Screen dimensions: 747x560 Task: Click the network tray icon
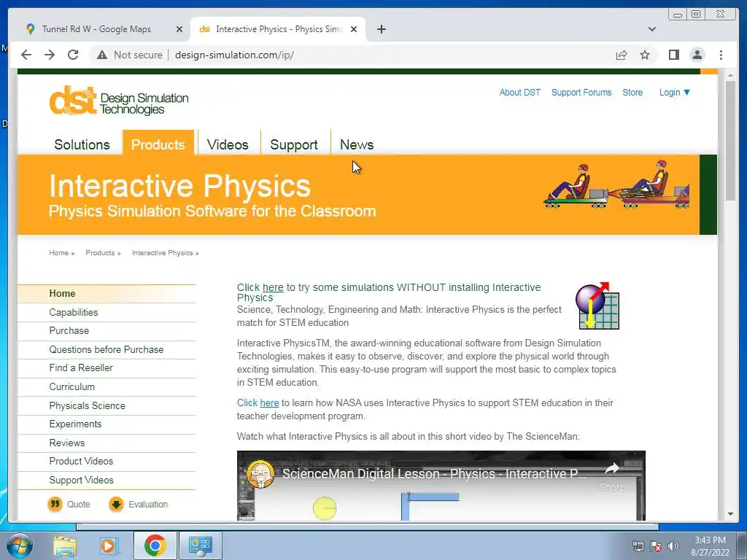[638, 546]
